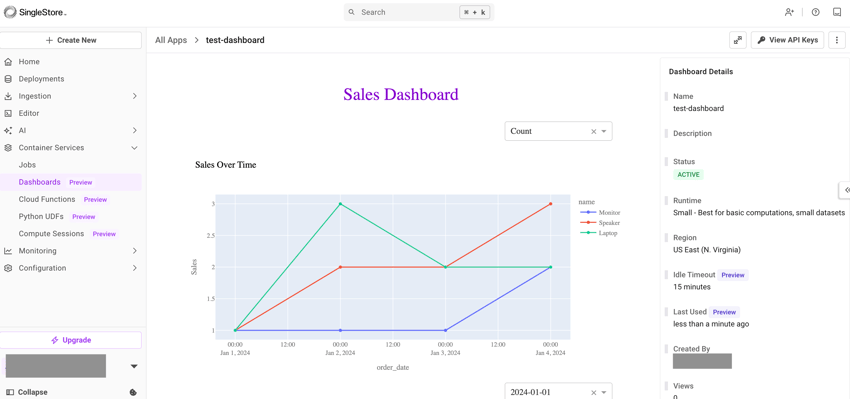Open the three-dot more options menu
The height and width of the screenshot is (399, 850).
[837, 40]
